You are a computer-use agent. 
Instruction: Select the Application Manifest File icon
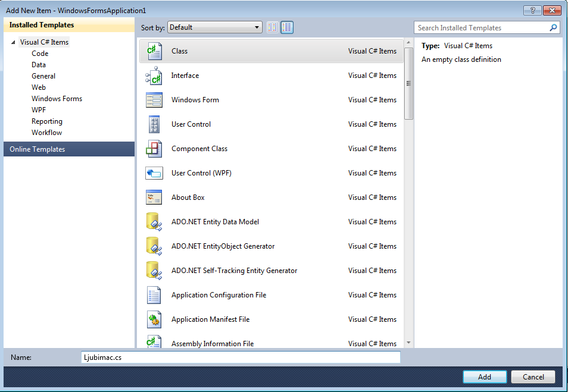click(154, 319)
